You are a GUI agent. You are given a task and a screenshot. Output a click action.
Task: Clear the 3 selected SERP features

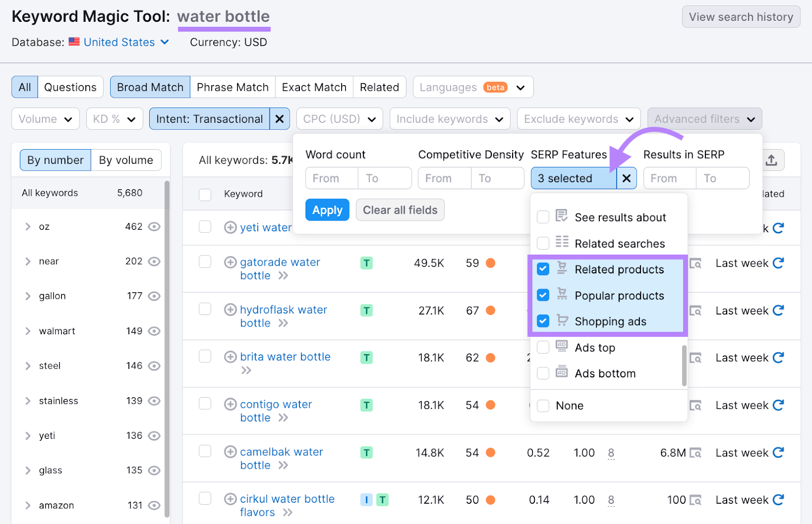627,178
